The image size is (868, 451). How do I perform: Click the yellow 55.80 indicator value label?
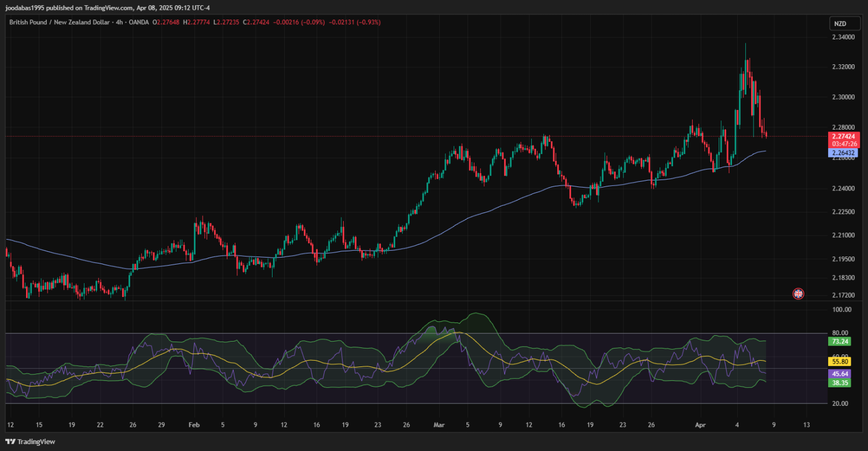840,361
